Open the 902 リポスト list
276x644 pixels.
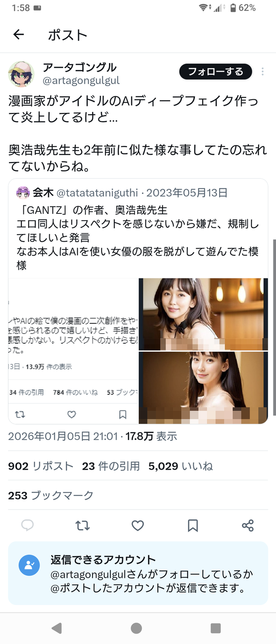click(x=41, y=466)
